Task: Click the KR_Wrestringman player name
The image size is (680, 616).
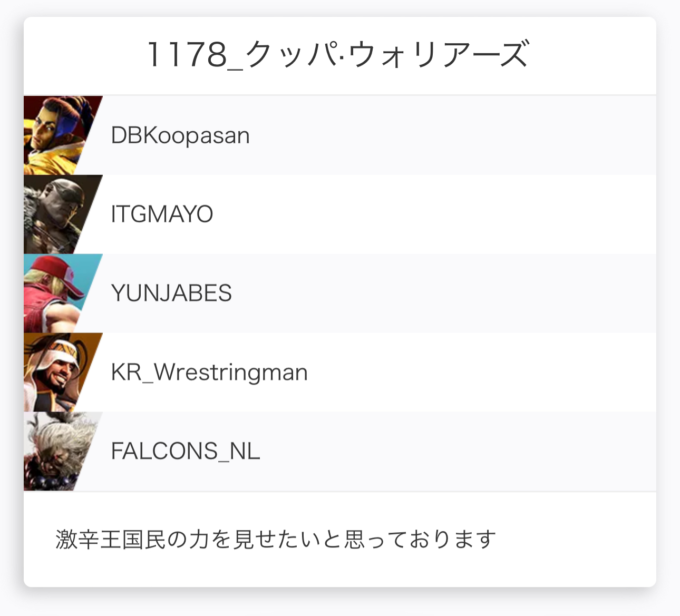Action: pyautogui.click(x=209, y=373)
